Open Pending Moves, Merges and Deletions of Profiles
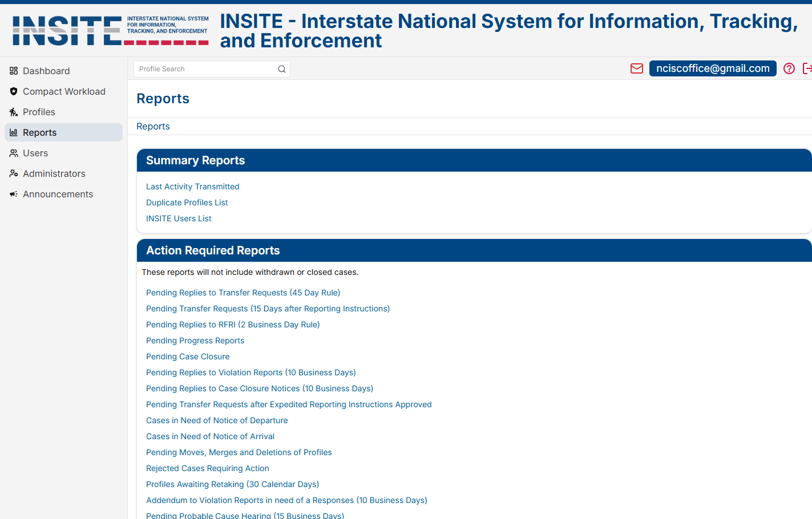Screen dimensions: 812x519 (239, 452)
